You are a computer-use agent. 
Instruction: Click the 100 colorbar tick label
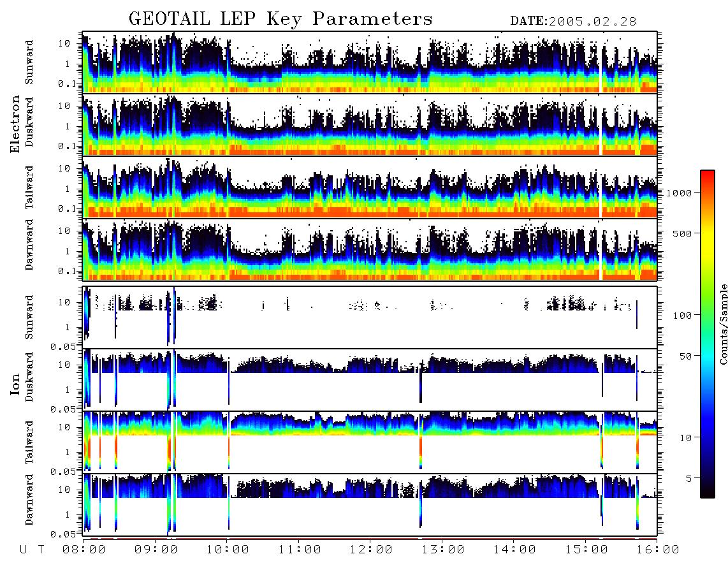[682, 316]
